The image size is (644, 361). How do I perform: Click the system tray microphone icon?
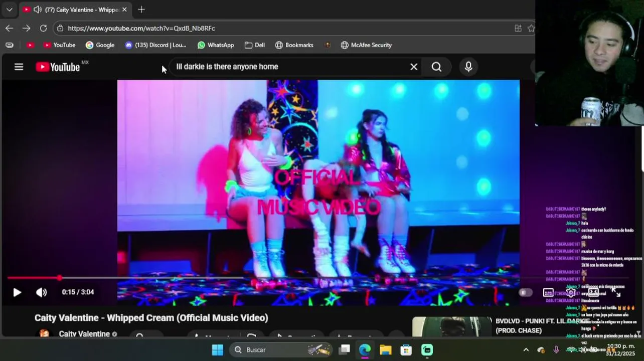[556, 349]
